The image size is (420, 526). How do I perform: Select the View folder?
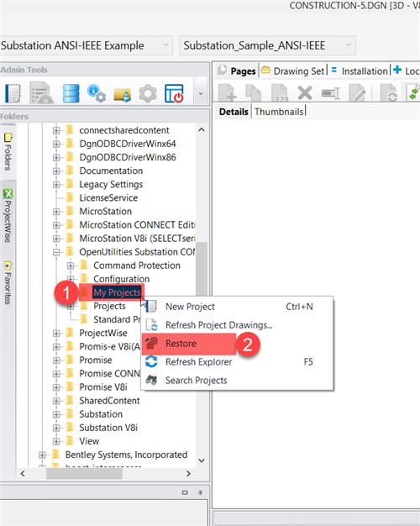coord(89,441)
